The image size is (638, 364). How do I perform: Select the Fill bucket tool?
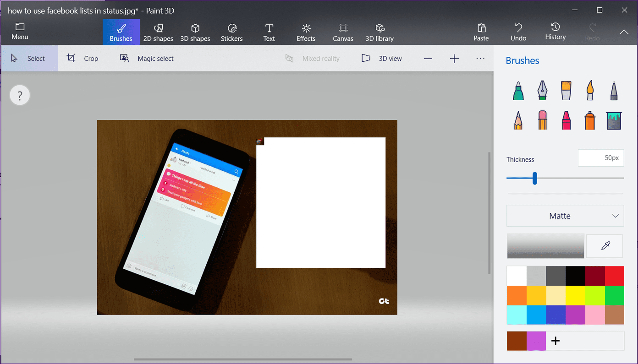tap(614, 120)
